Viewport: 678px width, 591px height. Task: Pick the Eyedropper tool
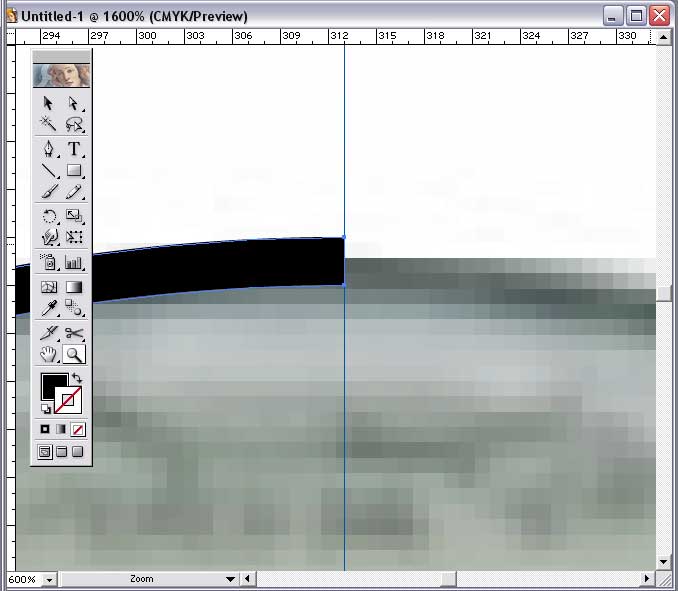(x=48, y=308)
